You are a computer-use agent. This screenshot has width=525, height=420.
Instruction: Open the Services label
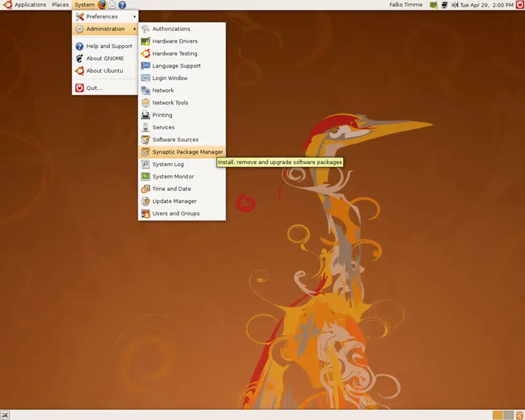[163, 127]
